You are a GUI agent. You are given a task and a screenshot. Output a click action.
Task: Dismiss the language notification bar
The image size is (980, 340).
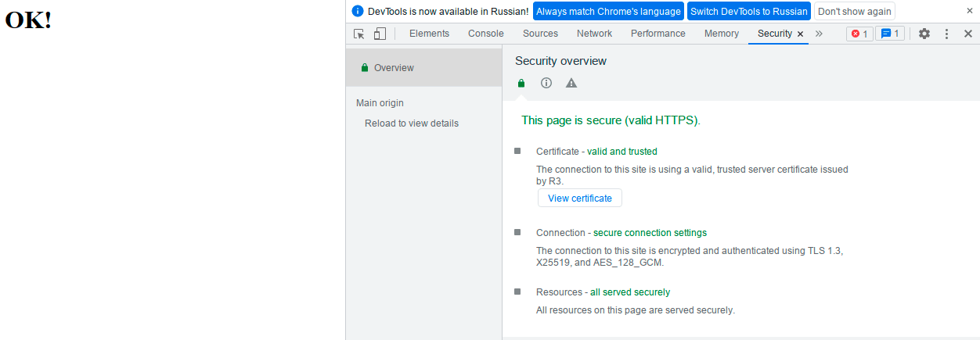(970, 11)
